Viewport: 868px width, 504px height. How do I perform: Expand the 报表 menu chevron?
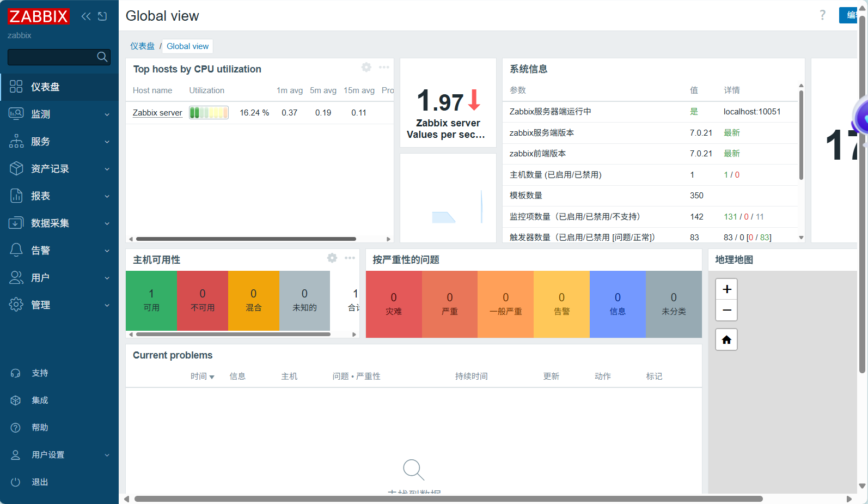(107, 196)
